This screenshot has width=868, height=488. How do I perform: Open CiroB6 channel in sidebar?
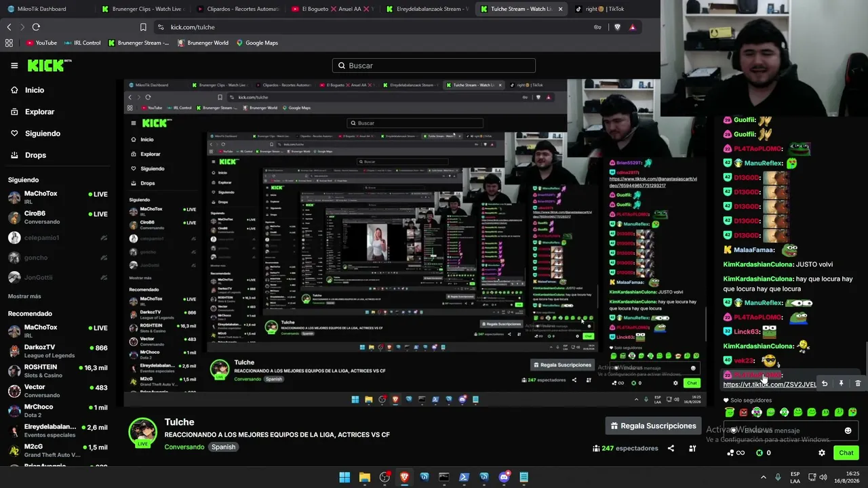tap(58, 218)
